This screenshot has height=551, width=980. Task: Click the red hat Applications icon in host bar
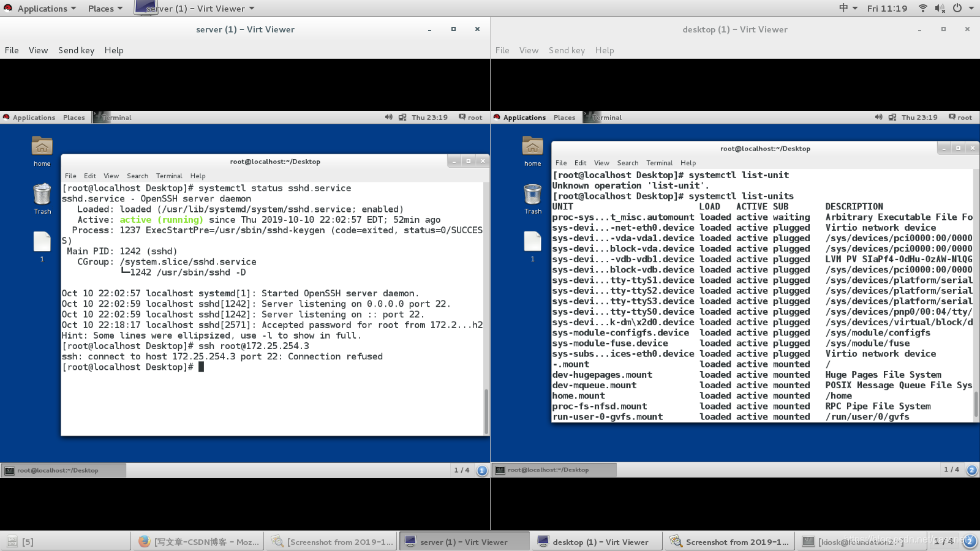point(8,8)
